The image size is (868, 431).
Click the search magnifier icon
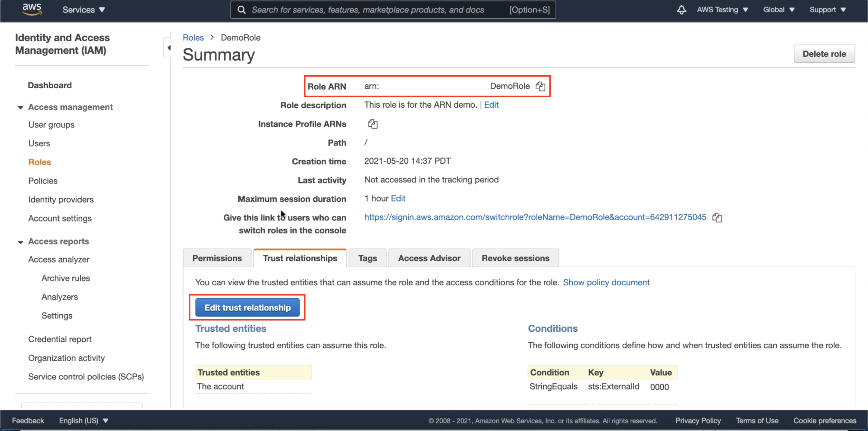241,10
